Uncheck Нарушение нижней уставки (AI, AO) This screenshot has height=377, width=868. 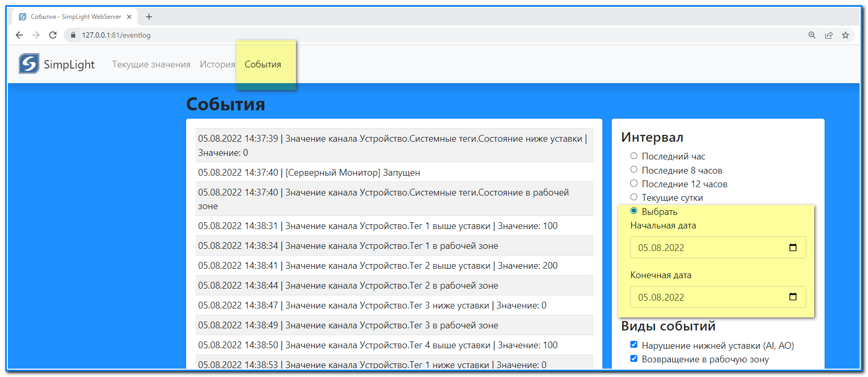click(634, 345)
